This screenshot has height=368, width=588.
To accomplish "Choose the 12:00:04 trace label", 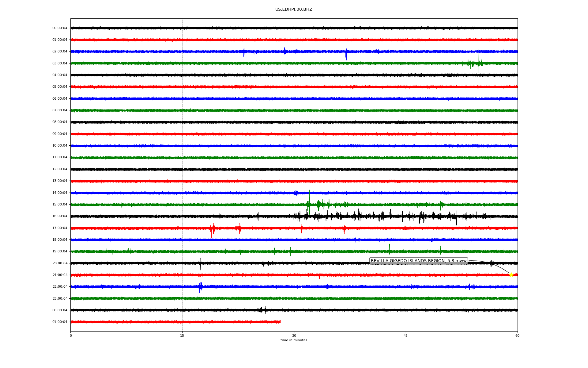I will click(x=60, y=169).
